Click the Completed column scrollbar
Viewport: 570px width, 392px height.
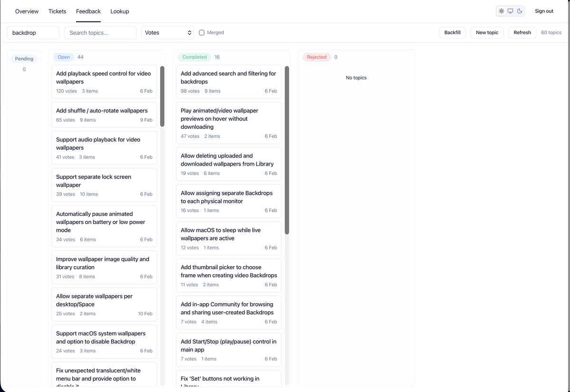pyautogui.click(x=287, y=150)
